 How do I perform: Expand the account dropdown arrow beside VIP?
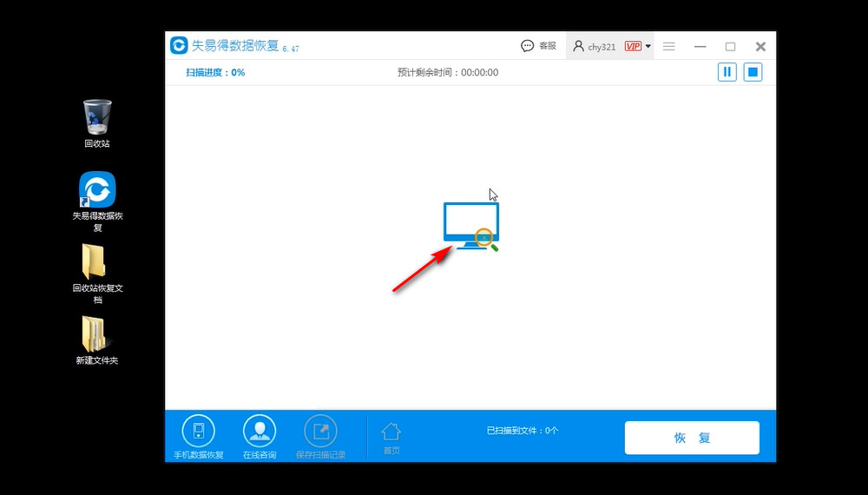point(648,47)
